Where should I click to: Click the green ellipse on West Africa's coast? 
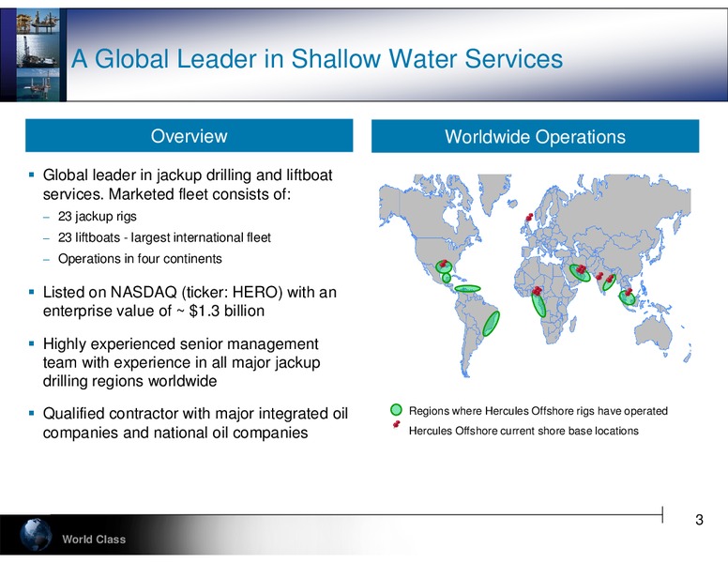click(538, 305)
